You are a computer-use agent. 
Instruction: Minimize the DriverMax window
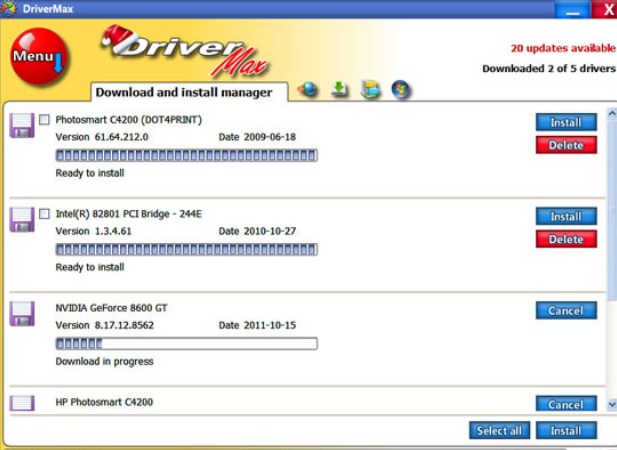pos(573,9)
